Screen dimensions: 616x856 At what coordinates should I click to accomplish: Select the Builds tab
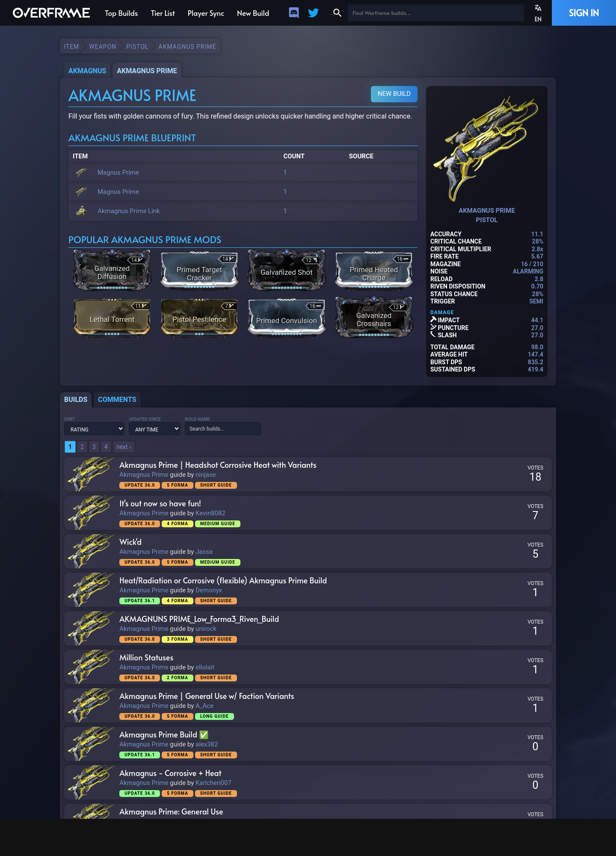76,399
